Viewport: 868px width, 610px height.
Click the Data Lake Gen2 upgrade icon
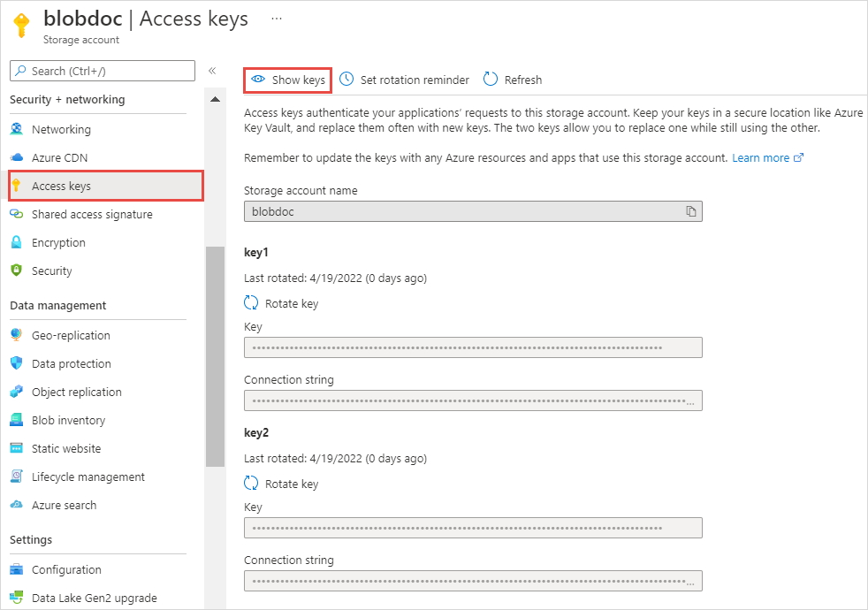(x=17, y=598)
